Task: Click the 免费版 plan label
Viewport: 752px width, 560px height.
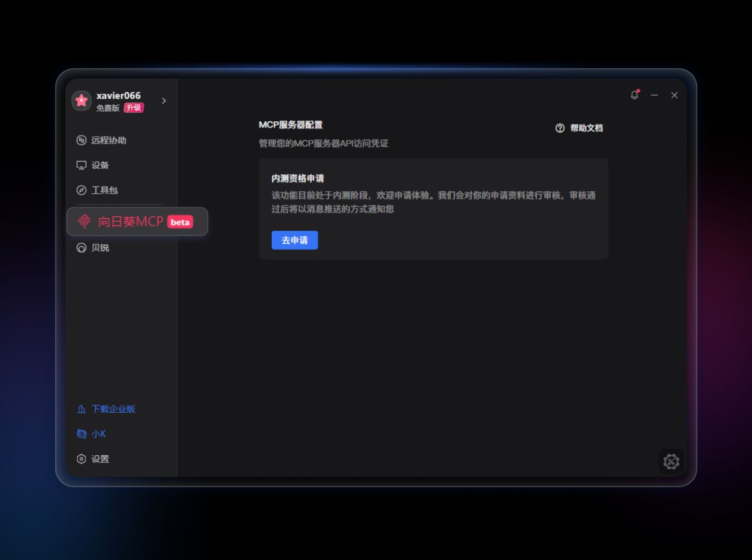Action: tap(108, 108)
